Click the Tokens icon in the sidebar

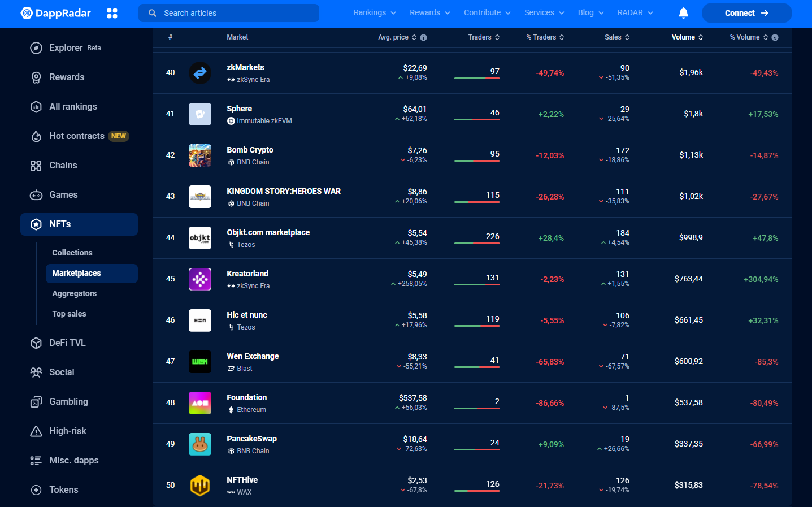tap(36, 490)
